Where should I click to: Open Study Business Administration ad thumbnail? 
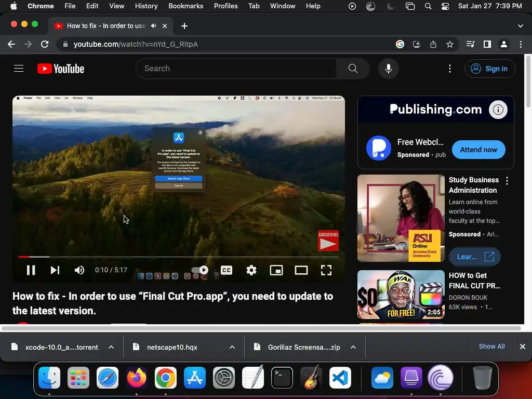pos(401,218)
